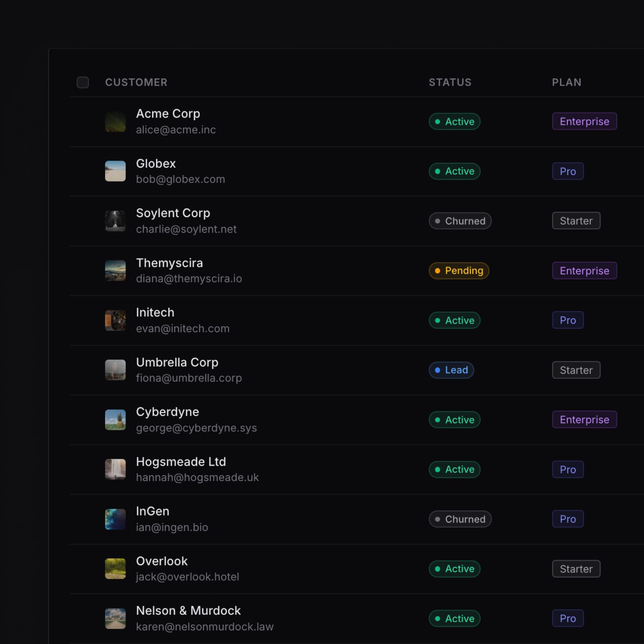Click the karen@nelsonmurdock.law email
Viewport: 644px width, 644px height.
(204, 627)
